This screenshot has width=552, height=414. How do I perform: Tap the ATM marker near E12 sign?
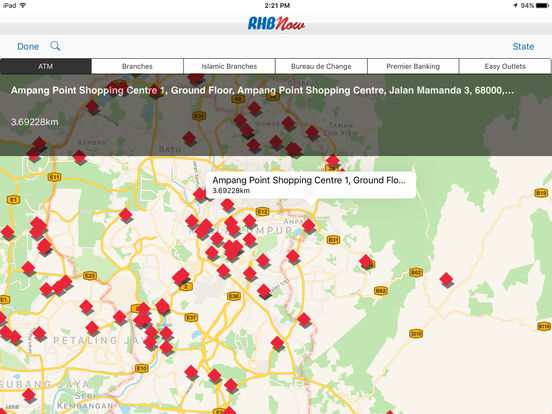click(x=249, y=221)
